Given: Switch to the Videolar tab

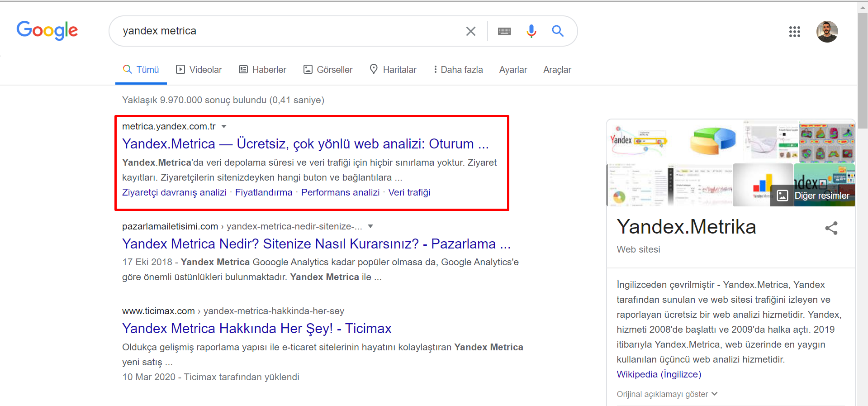Looking at the screenshot, I should (x=199, y=70).
